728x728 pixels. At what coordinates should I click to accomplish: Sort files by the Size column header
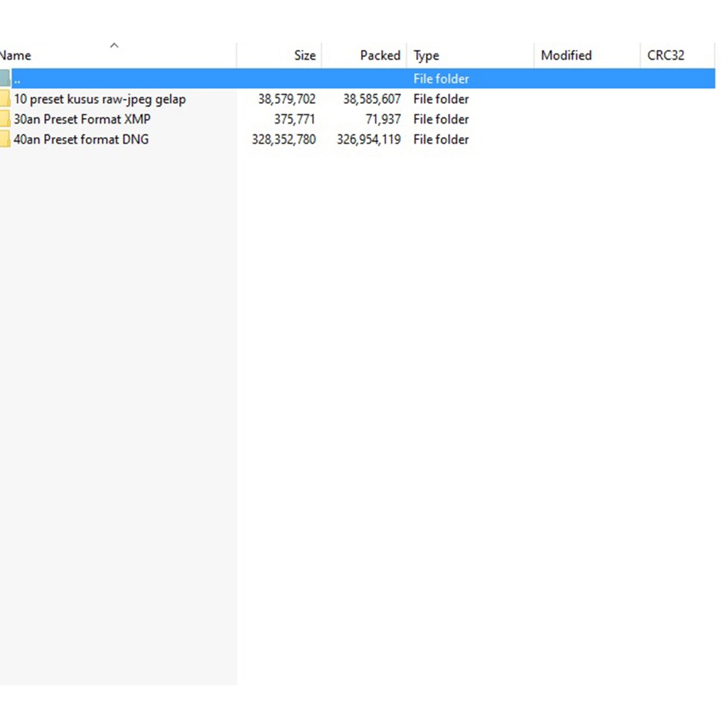point(304,55)
